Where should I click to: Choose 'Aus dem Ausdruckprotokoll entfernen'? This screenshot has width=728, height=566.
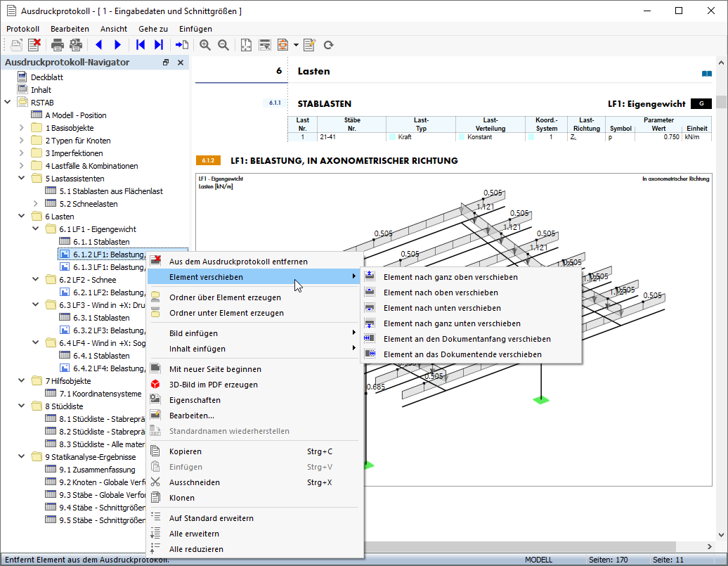(238, 262)
